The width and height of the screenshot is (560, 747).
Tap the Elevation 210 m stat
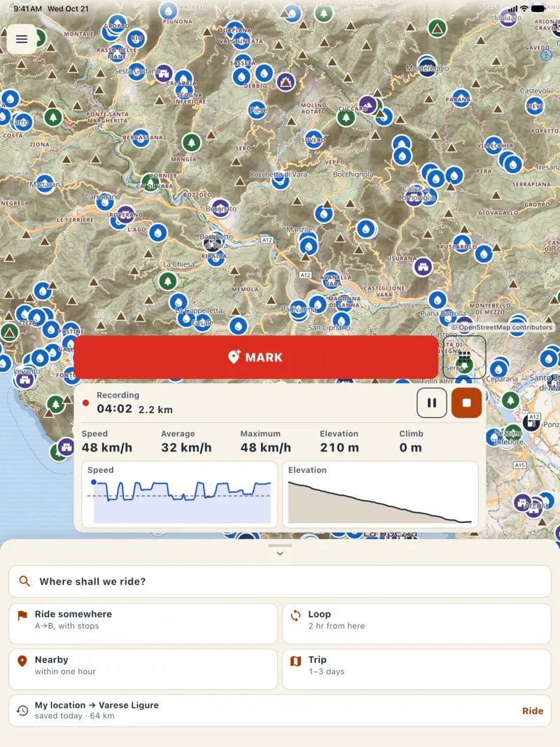point(339,441)
